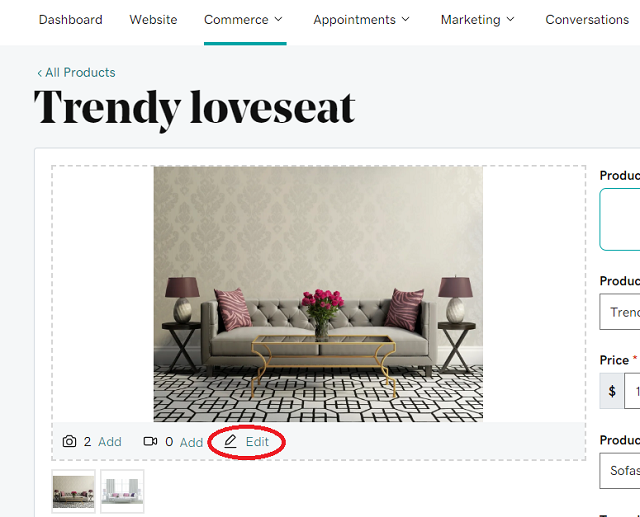Click the camera photo count icon

point(69,442)
